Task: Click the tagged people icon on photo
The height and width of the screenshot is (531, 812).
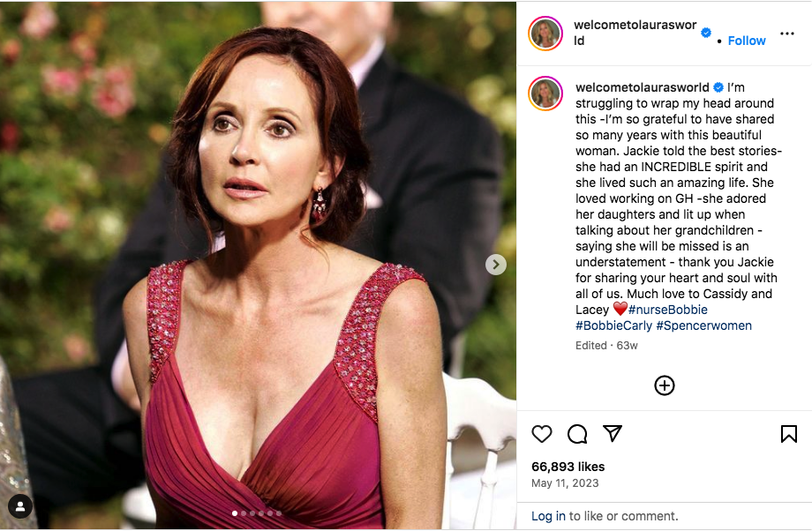Action: (x=20, y=505)
